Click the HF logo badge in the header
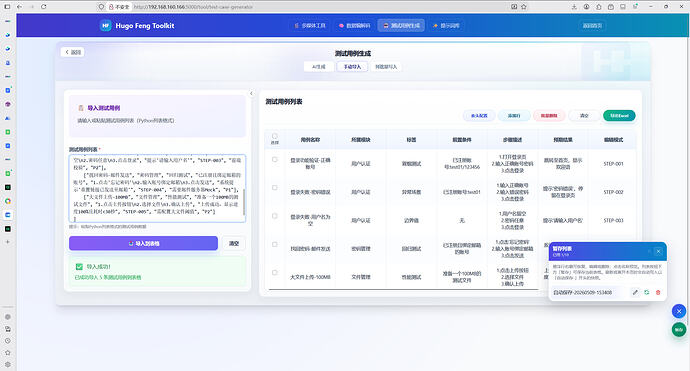This screenshot has height=371, width=690. [106, 26]
